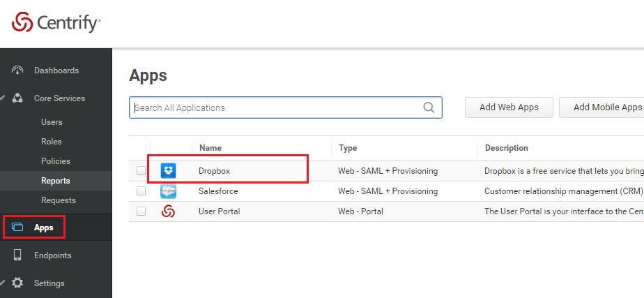
Task: Click Dropbox's Web - SAML + Provisioning cell
Action: 388,171
